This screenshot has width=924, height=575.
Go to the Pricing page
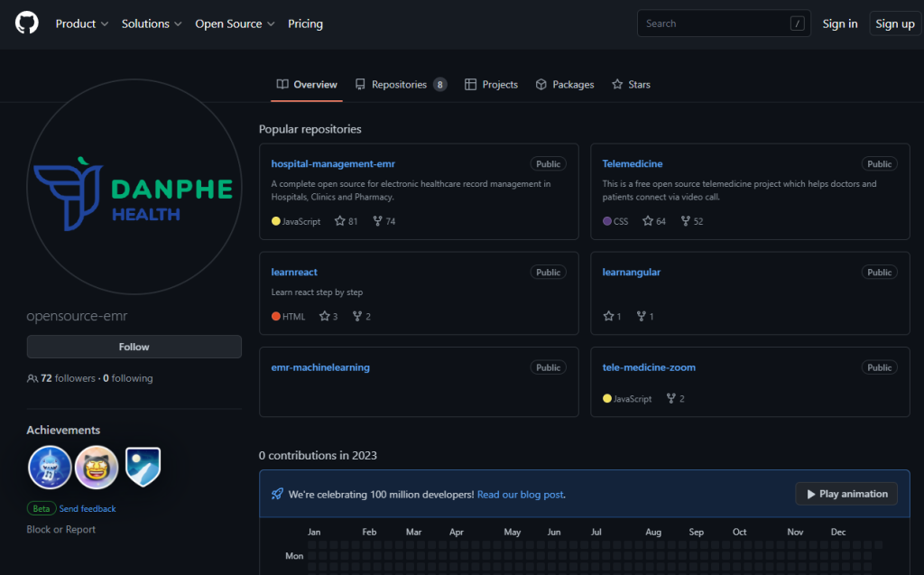pyautogui.click(x=305, y=23)
